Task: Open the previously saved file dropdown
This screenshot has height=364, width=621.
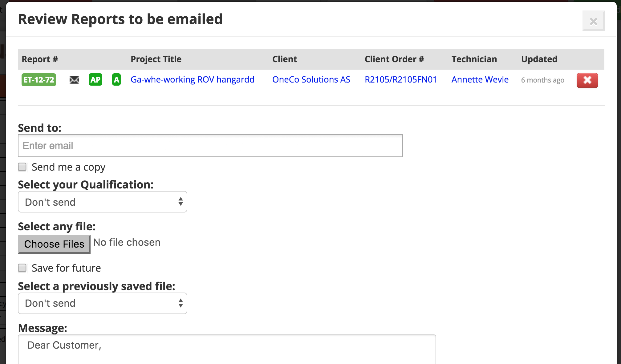Action: [x=103, y=303]
